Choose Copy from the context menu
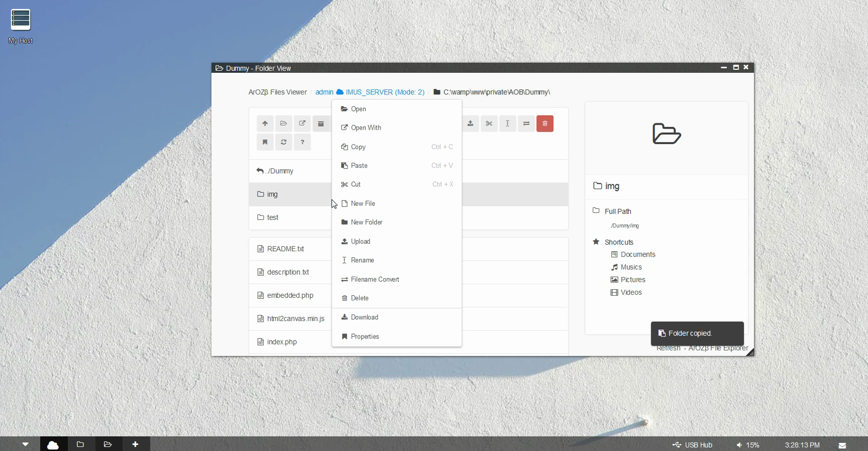Screen dimensions: 868x451 tap(358, 147)
